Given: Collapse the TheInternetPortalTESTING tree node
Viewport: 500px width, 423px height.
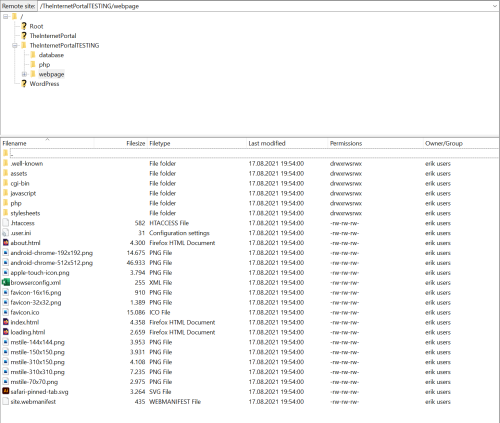Looking at the screenshot, I should pos(15,45).
